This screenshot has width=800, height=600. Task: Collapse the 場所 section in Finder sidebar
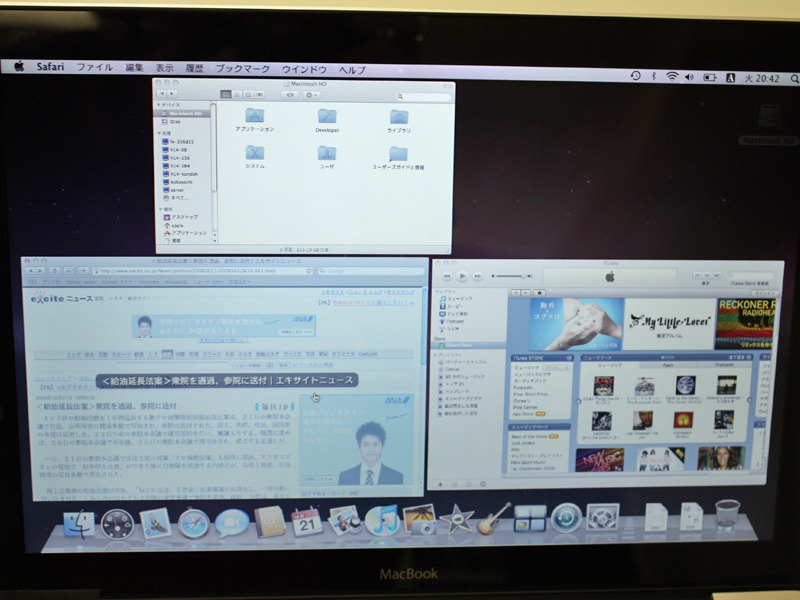(160, 209)
